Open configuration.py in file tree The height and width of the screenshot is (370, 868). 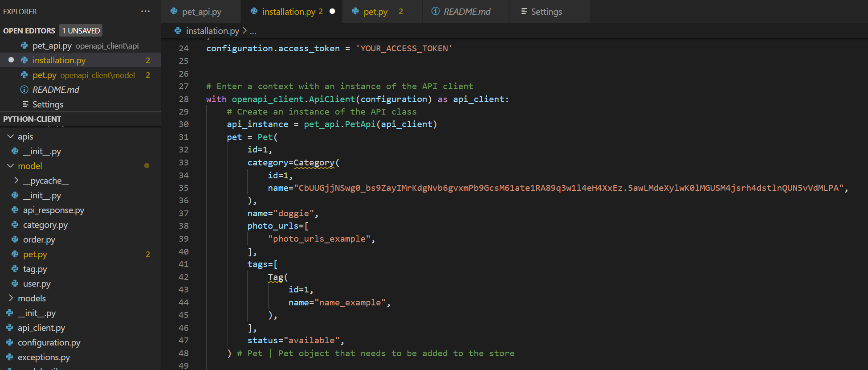80,342
